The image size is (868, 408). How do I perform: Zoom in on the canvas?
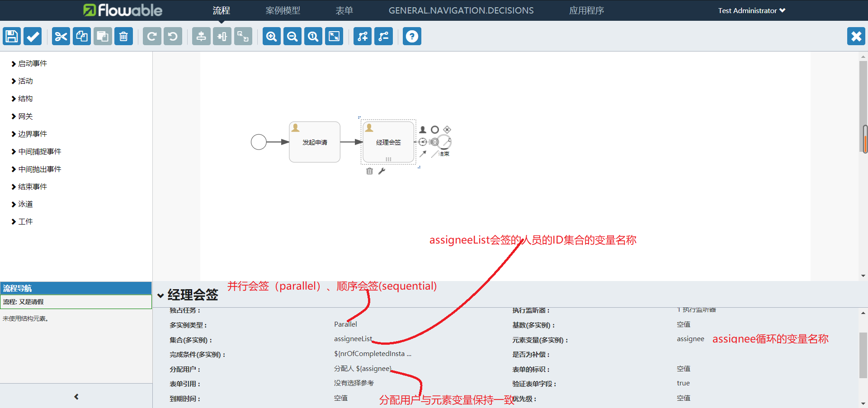(x=272, y=36)
